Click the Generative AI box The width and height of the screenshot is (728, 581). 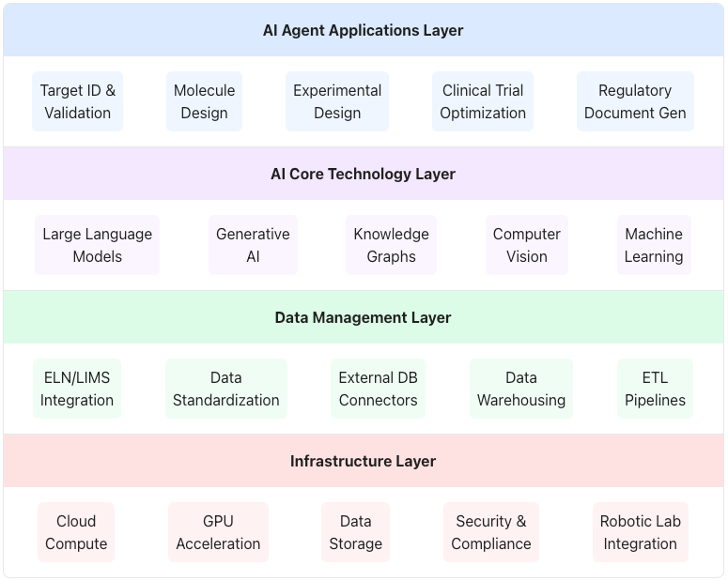coord(253,245)
